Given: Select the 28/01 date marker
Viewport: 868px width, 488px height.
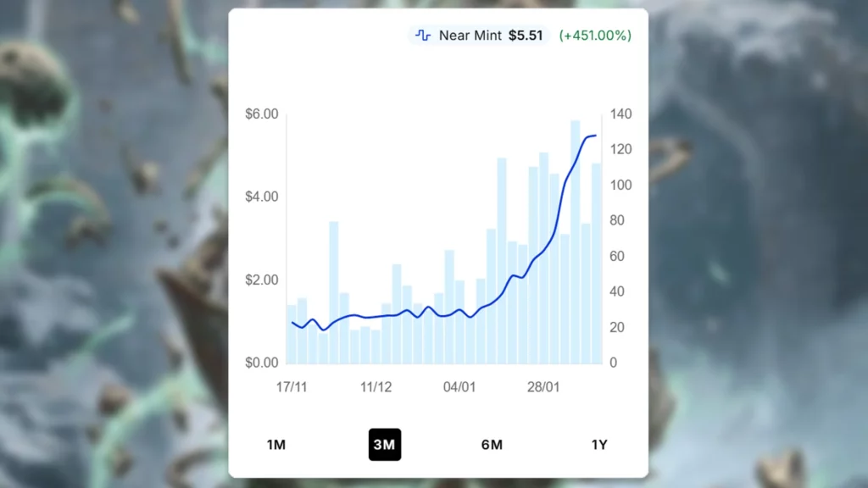Looking at the screenshot, I should click(543, 387).
